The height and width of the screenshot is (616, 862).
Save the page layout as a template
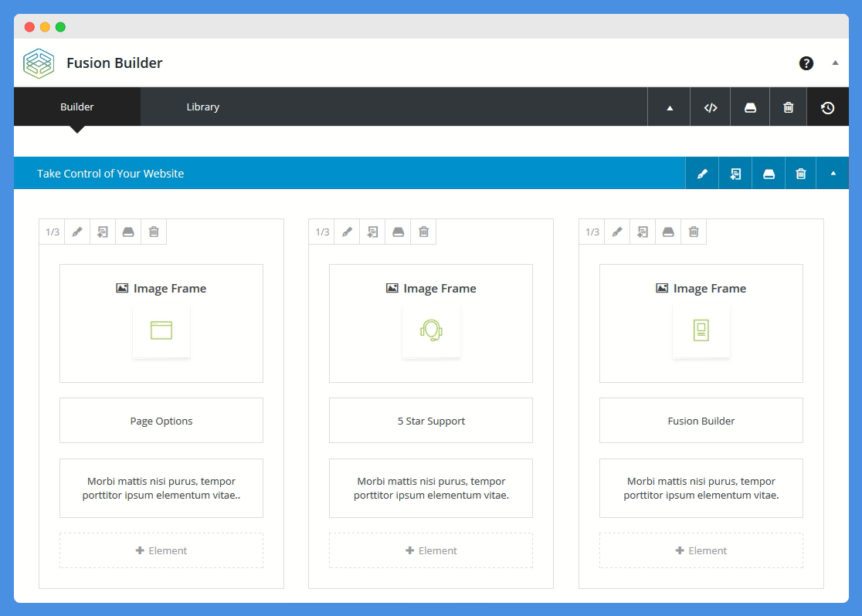[x=750, y=107]
